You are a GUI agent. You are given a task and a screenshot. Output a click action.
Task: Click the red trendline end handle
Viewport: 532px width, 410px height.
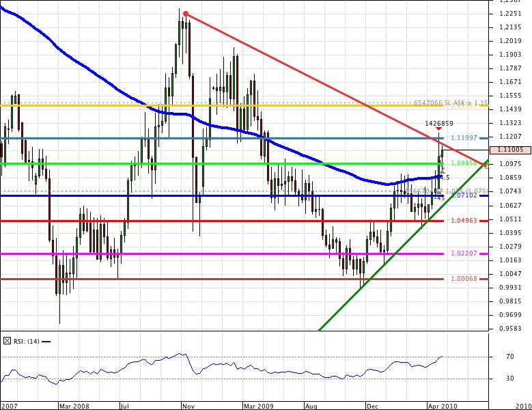pos(486,165)
